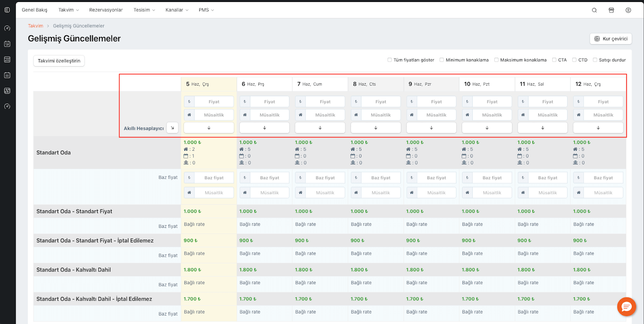Tick the 'Minimum konaklama' checkbox
The height and width of the screenshot is (324, 644).
click(x=442, y=60)
